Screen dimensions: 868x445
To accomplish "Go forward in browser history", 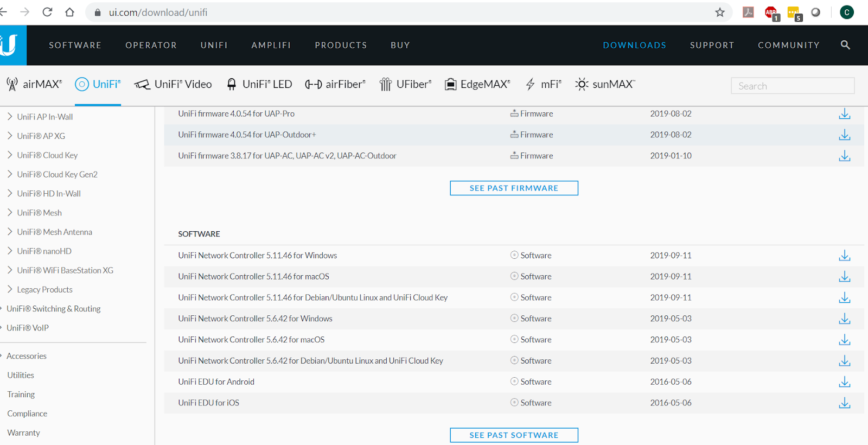I will pos(25,12).
